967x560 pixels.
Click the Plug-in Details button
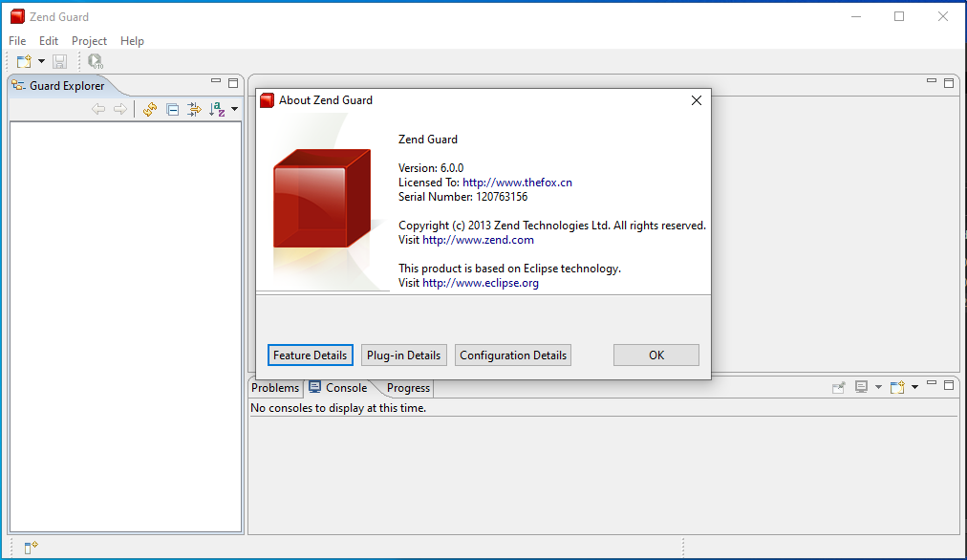tap(404, 355)
